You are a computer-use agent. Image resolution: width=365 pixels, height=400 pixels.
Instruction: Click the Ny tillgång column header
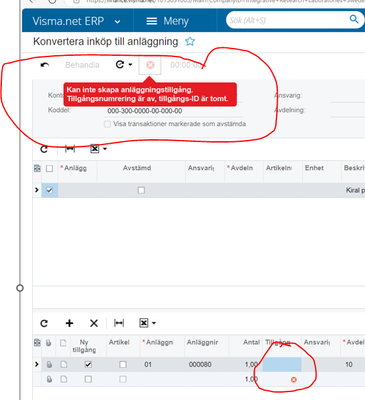click(84, 346)
